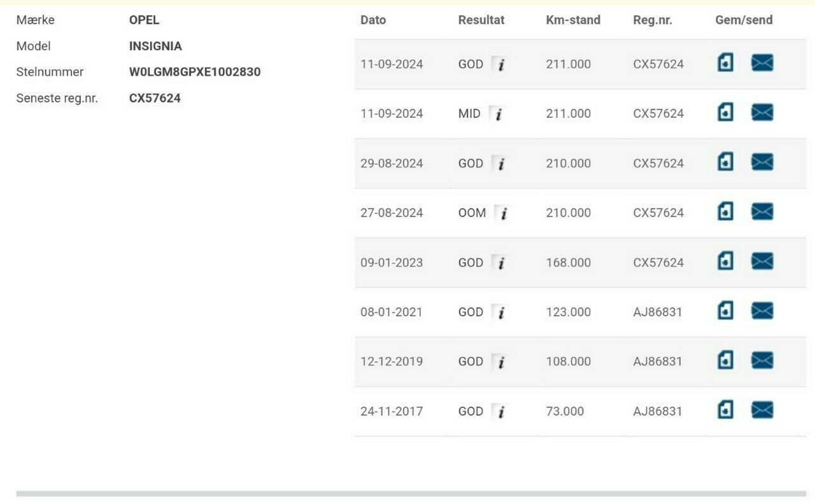Click the Dato column header

coord(373,20)
